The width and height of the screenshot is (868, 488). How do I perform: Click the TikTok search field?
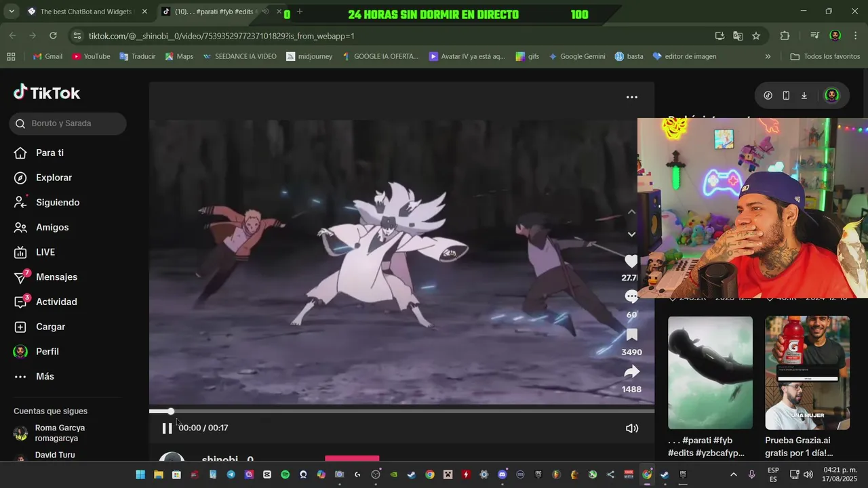68,123
